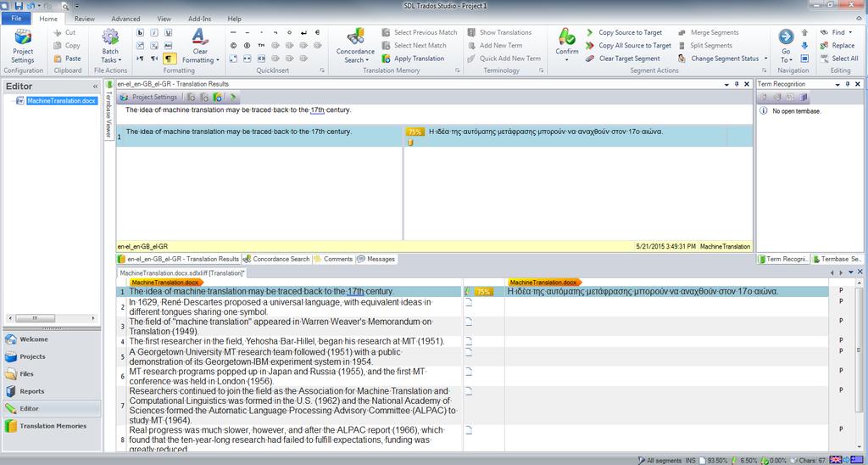Click Select All in Editing group
This screenshot has width=868, height=465.
[839, 59]
